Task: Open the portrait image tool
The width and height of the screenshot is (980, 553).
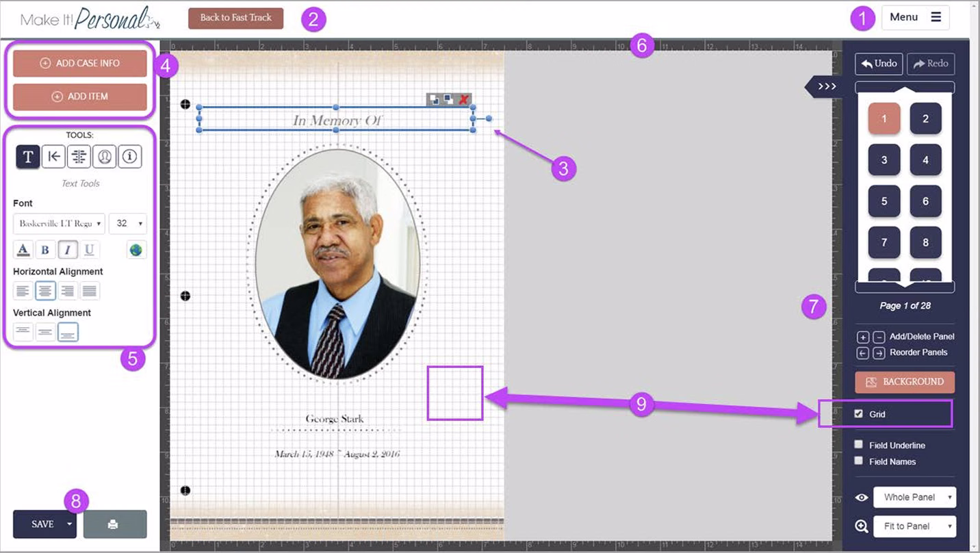Action: (x=104, y=157)
